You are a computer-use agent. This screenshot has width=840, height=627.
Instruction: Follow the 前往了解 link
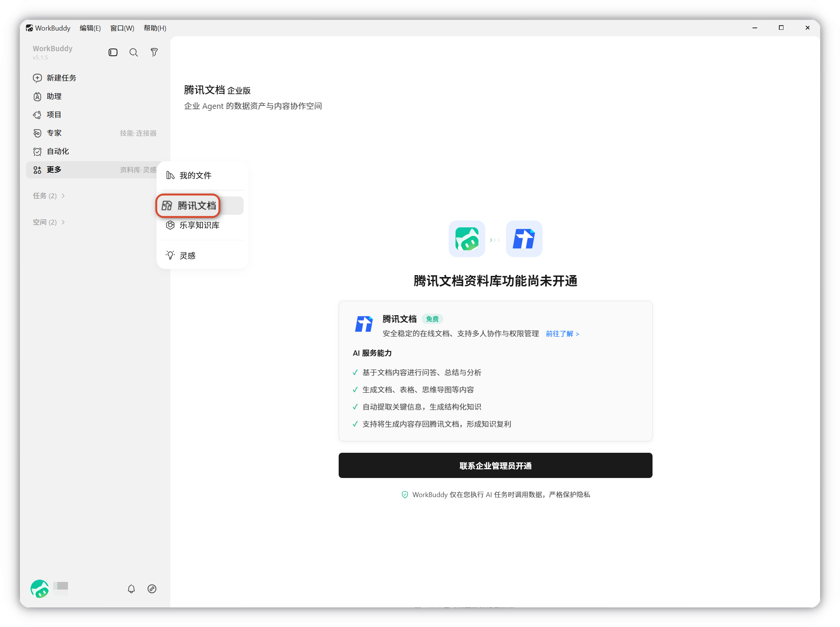click(x=562, y=334)
